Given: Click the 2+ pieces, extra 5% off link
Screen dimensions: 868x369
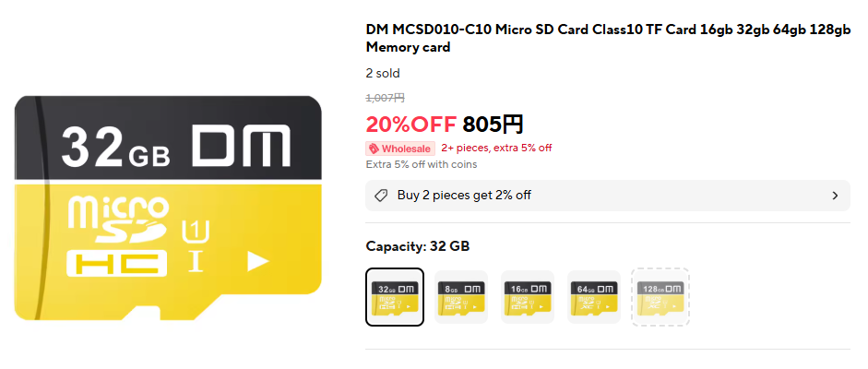Looking at the screenshot, I should (496, 148).
